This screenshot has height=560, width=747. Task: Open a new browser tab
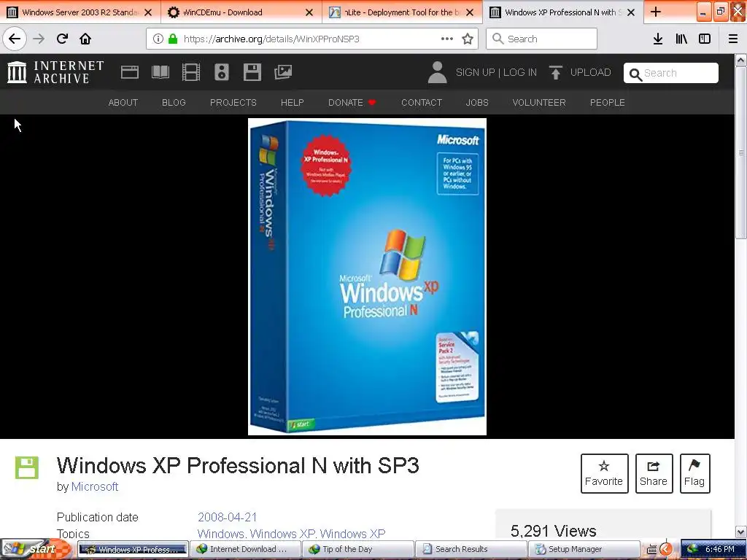(656, 12)
